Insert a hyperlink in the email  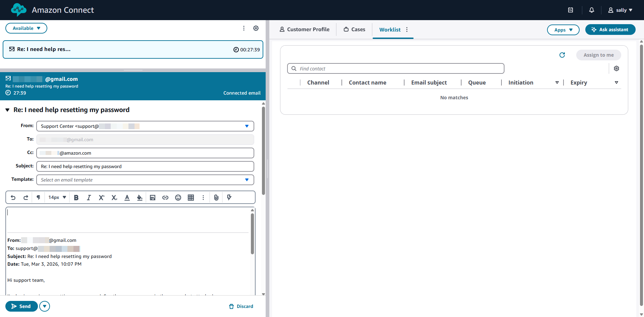(x=165, y=197)
